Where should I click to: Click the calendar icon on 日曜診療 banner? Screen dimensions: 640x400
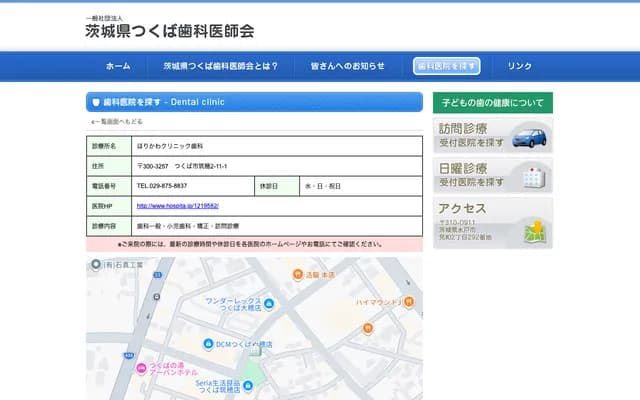point(531,177)
